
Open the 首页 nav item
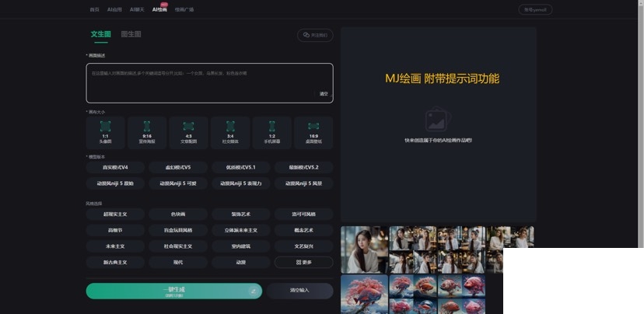point(94,9)
